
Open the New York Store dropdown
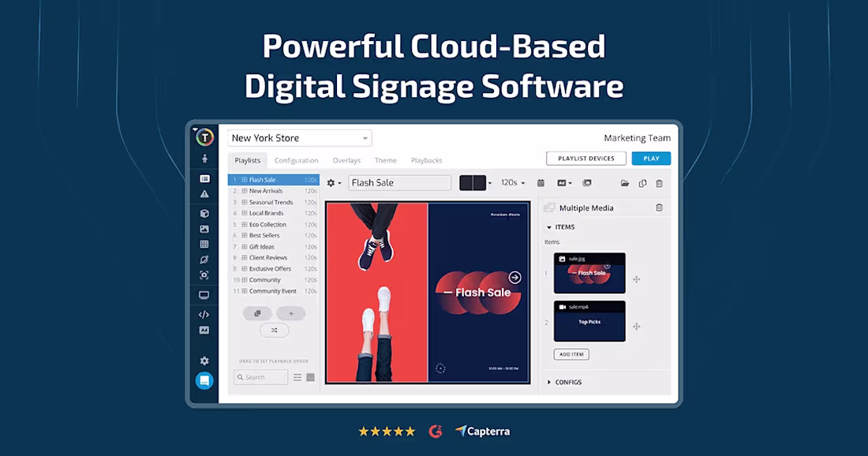(x=300, y=138)
